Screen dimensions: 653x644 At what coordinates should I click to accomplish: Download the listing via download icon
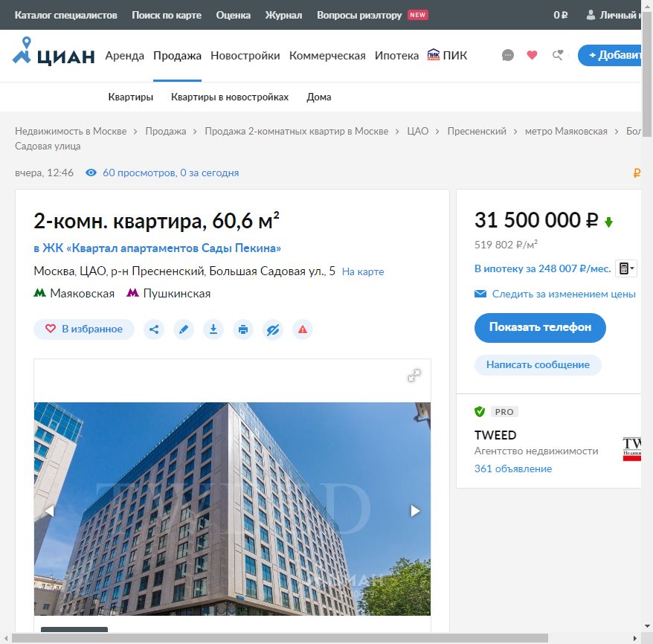pyautogui.click(x=213, y=329)
